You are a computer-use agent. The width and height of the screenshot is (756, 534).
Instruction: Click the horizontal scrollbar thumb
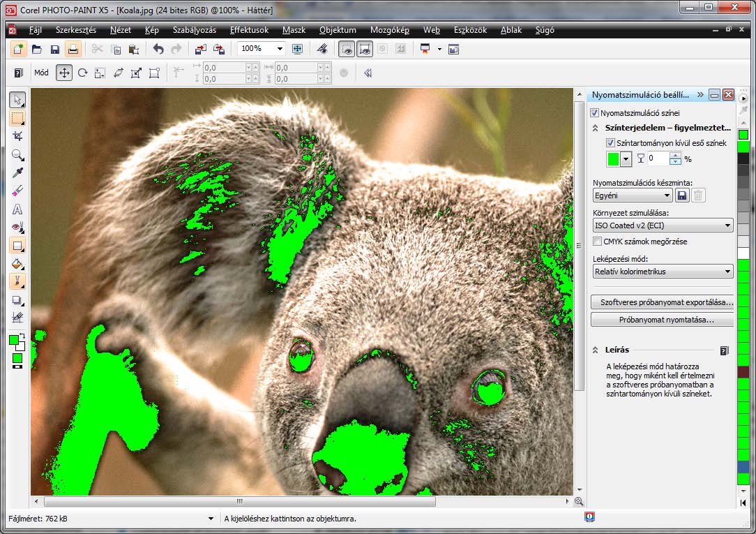coord(240,502)
